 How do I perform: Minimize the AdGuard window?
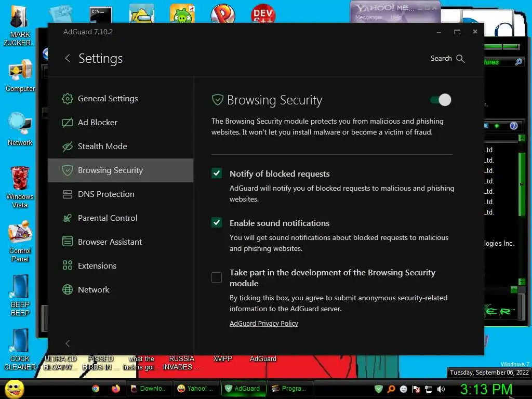pos(439,32)
